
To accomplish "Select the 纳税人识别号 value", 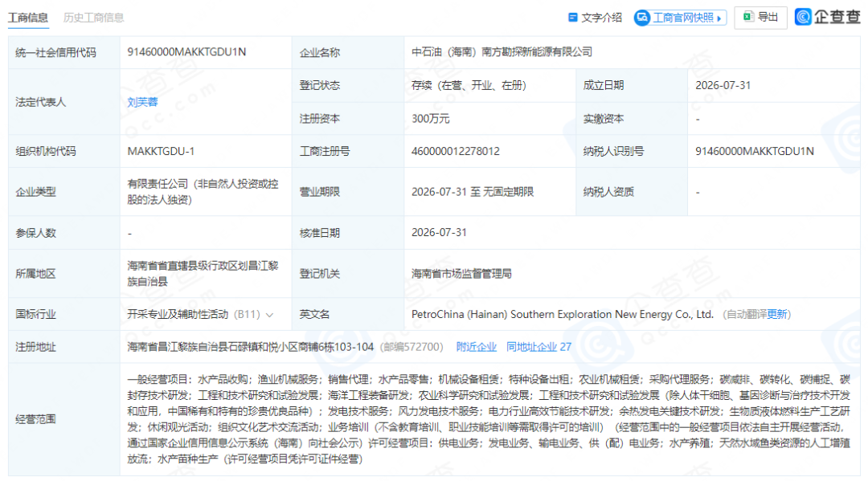I will [x=755, y=151].
